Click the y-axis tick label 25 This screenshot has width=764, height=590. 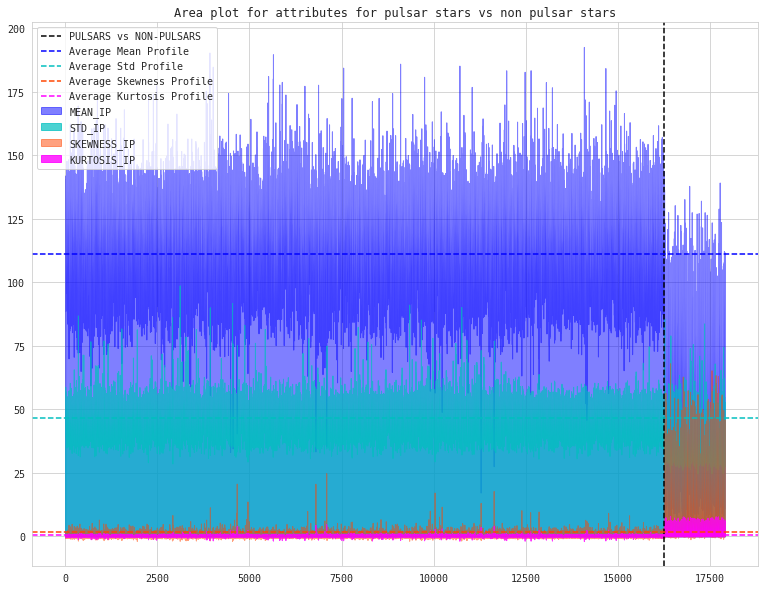(x=19, y=474)
